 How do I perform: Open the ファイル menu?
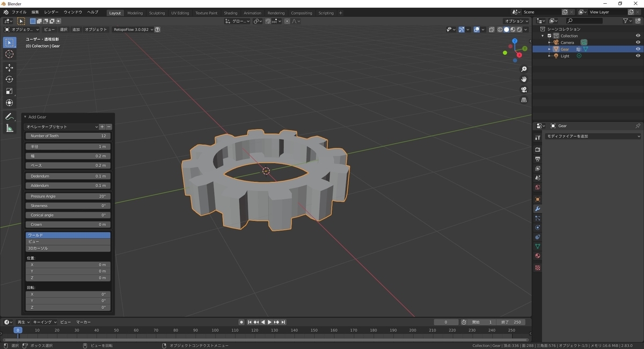coord(19,12)
